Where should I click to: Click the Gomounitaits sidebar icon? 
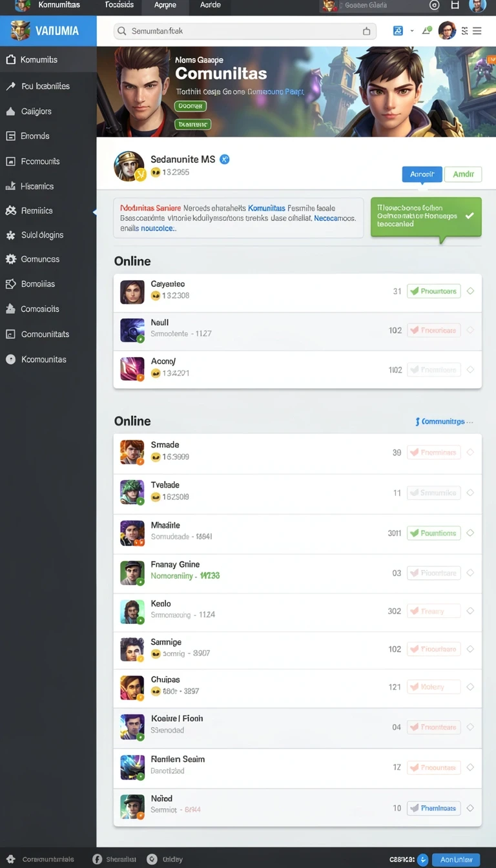pos(10,334)
